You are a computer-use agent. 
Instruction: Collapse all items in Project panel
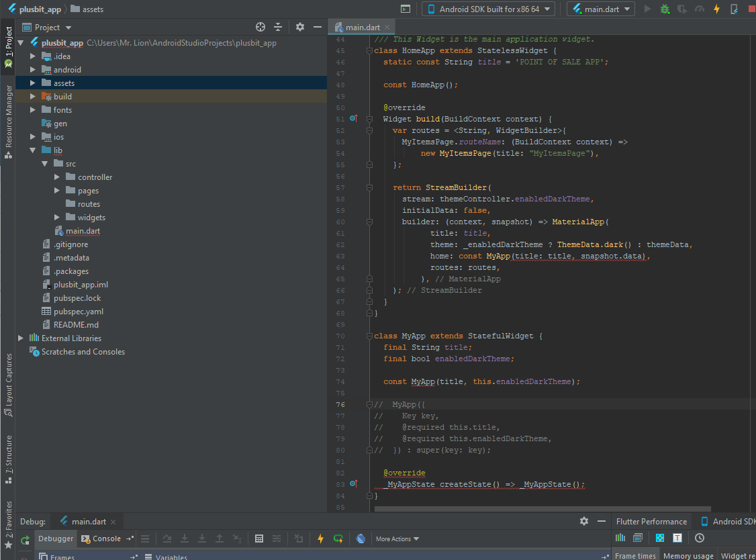coord(278,27)
